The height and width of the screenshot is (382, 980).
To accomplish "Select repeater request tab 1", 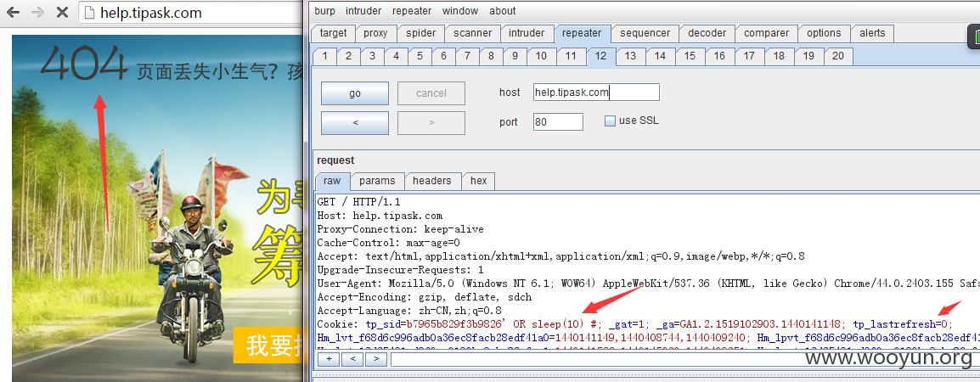I will [x=325, y=56].
